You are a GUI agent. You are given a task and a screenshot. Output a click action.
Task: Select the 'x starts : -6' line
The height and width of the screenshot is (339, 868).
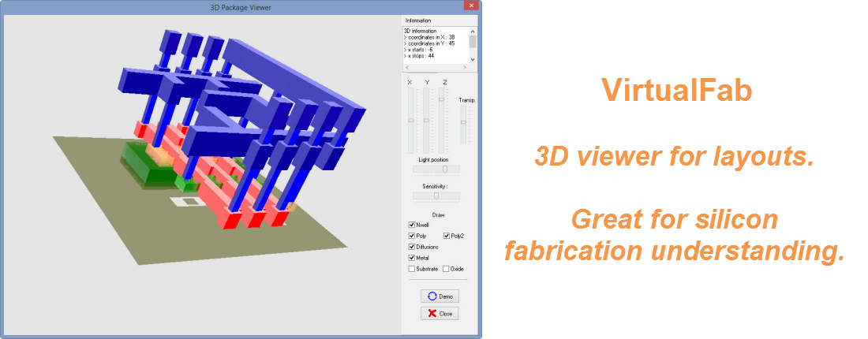[x=419, y=50]
